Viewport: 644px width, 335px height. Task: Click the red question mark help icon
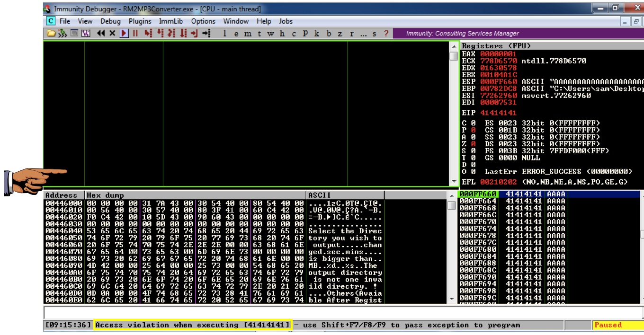(386, 34)
